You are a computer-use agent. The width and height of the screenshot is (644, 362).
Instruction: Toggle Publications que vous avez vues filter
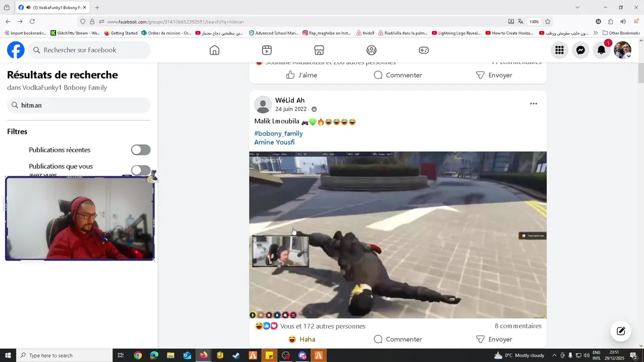[x=141, y=170]
